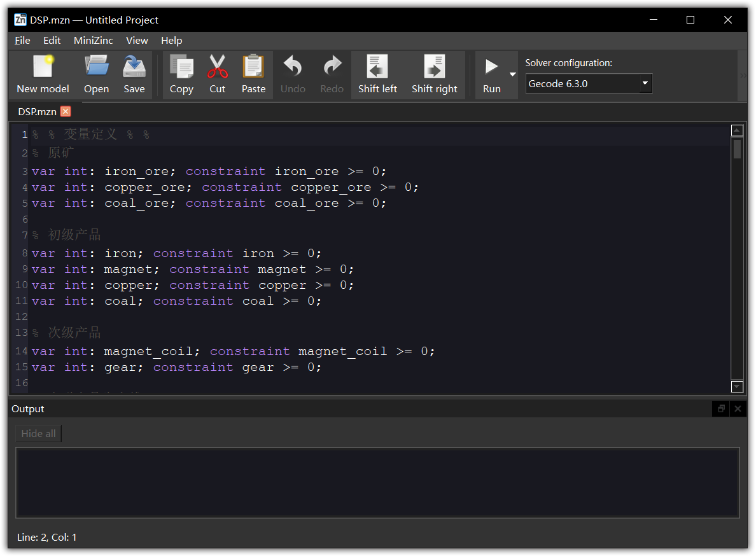756x556 pixels.
Task: Float the Output panel
Action: coord(721,409)
